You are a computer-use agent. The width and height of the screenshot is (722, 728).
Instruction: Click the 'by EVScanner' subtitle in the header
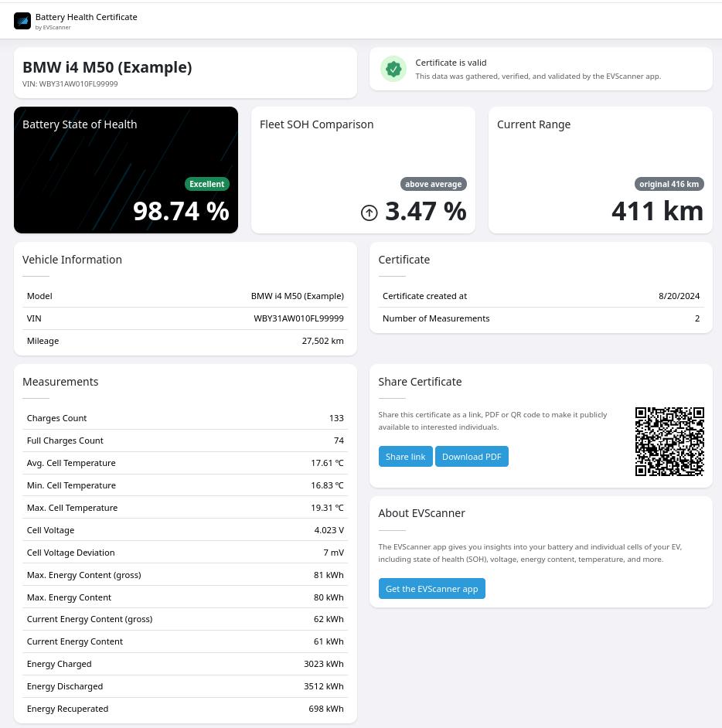(53, 27)
